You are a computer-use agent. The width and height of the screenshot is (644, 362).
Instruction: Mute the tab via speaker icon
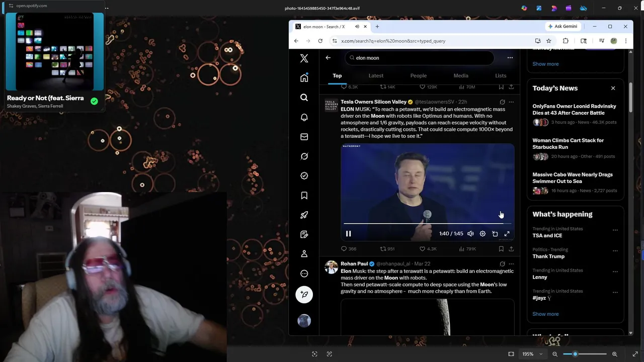pos(357,27)
